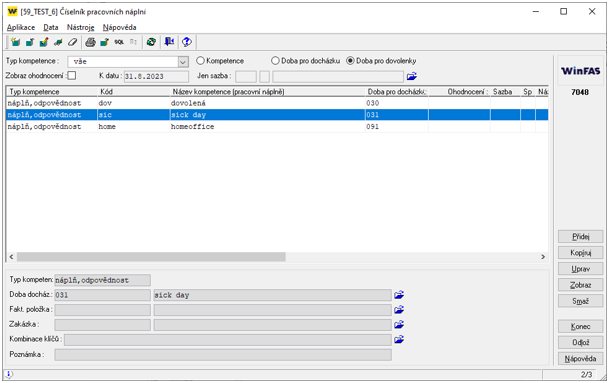Click the table scrollbar left arrow

(x=11, y=257)
